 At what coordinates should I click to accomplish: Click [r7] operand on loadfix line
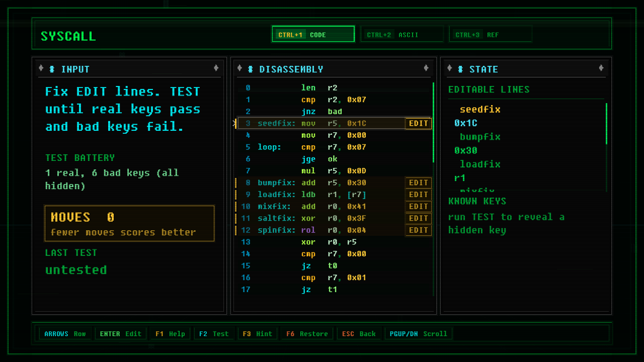(357, 195)
